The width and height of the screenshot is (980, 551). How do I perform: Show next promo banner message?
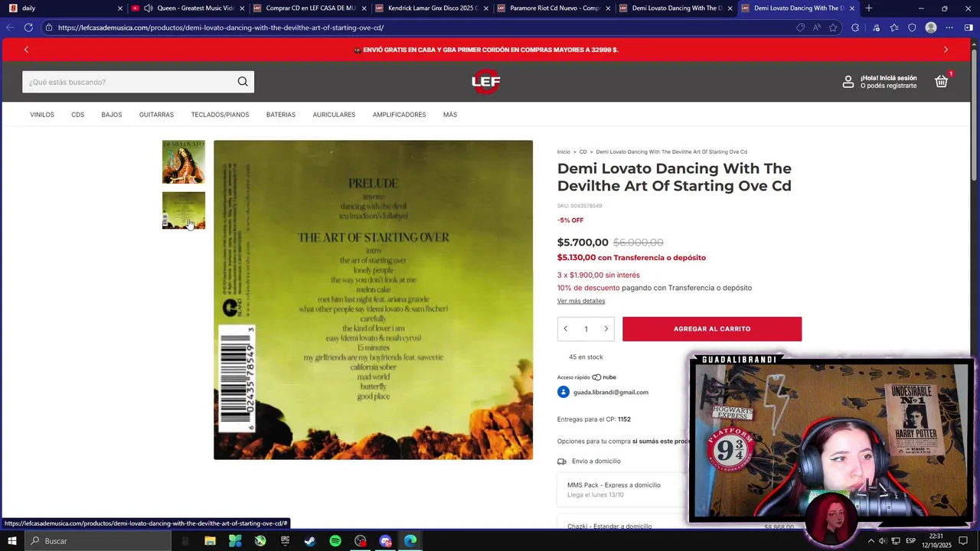point(946,50)
